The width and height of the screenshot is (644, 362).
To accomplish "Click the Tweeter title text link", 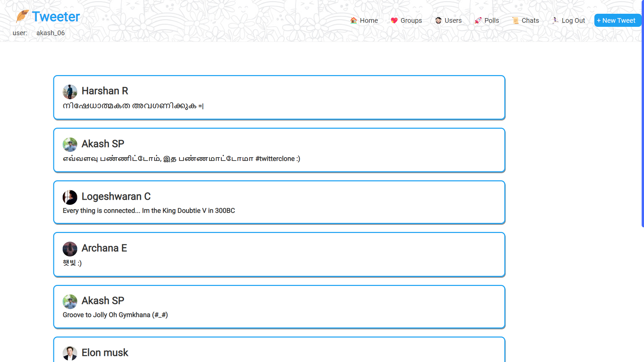I will (56, 16).
